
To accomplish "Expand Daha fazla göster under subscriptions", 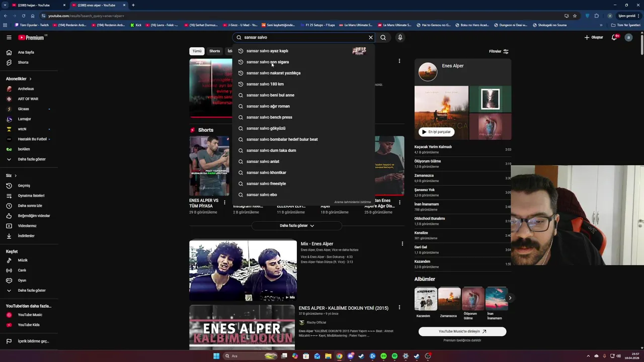I will (32, 159).
